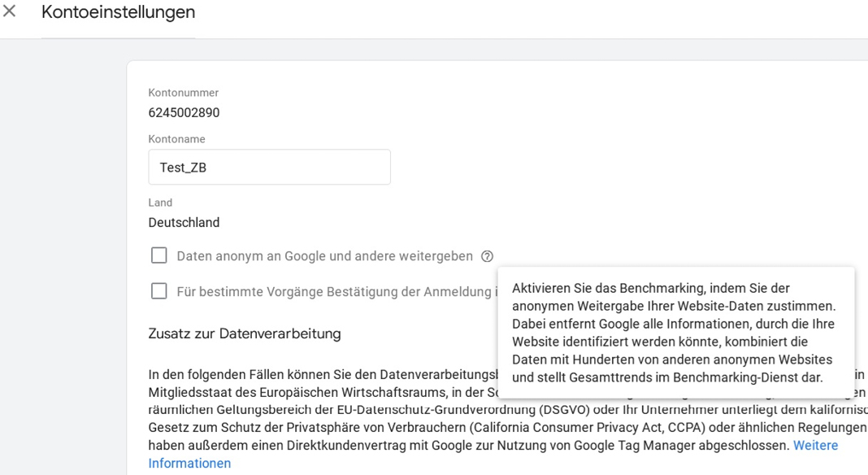Click the 'Land' label
The width and height of the screenshot is (868, 475).
pyautogui.click(x=160, y=203)
